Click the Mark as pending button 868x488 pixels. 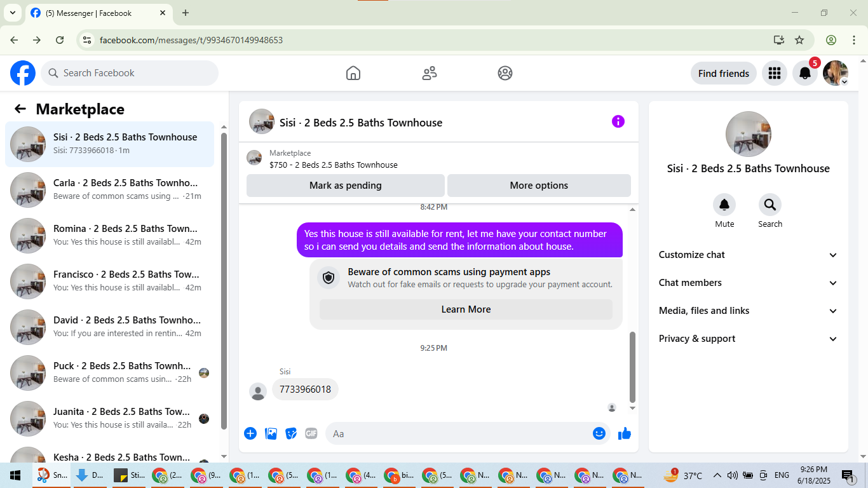tap(346, 186)
